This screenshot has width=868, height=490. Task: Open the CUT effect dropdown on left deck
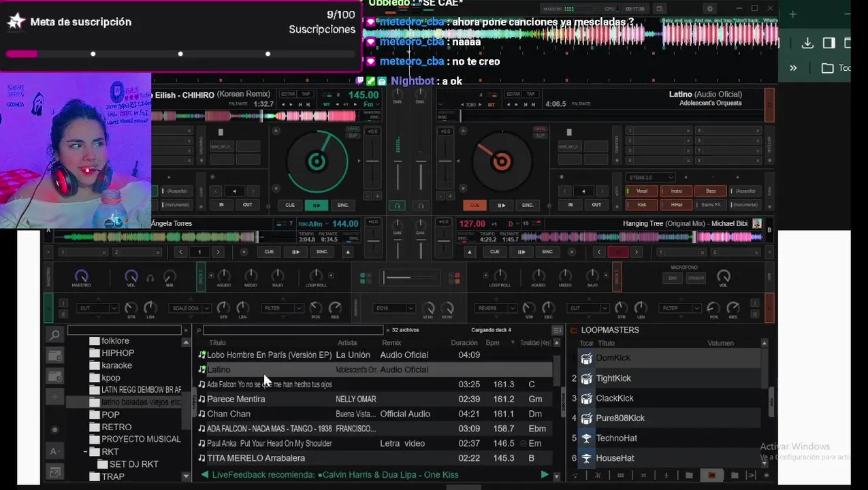pos(98,308)
